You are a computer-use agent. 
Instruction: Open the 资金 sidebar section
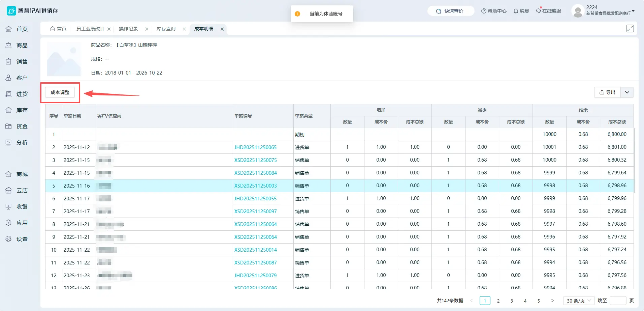pyautogui.click(x=17, y=126)
